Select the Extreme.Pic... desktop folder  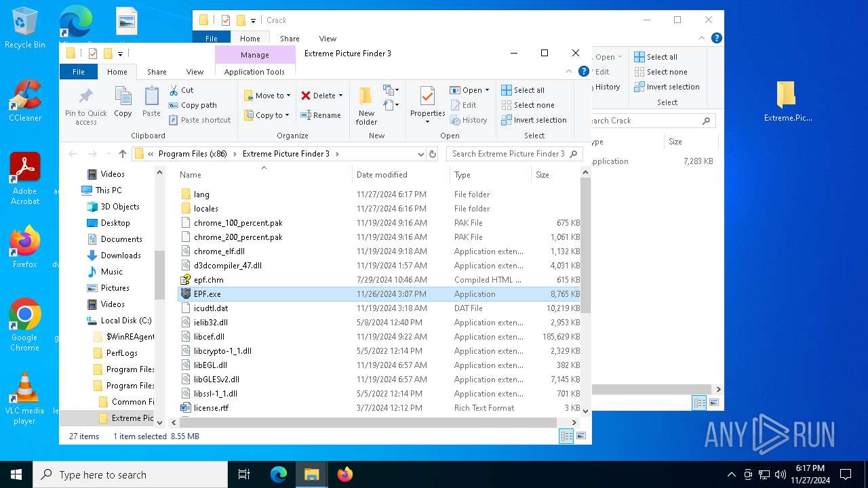[x=787, y=102]
